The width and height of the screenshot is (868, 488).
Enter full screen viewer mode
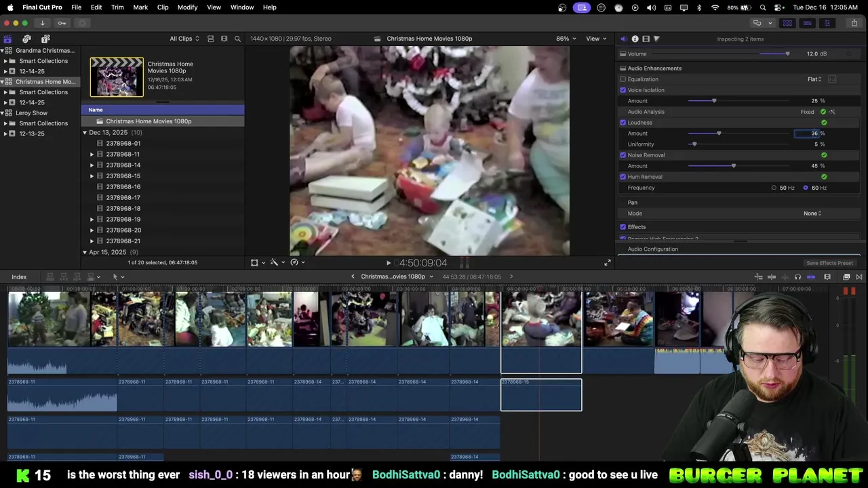608,263
